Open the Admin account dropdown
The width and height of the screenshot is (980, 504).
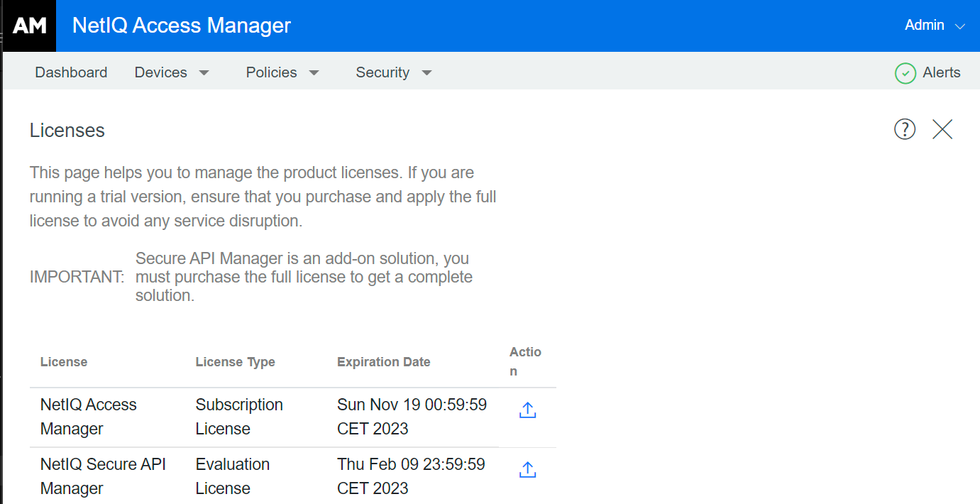click(934, 25)
